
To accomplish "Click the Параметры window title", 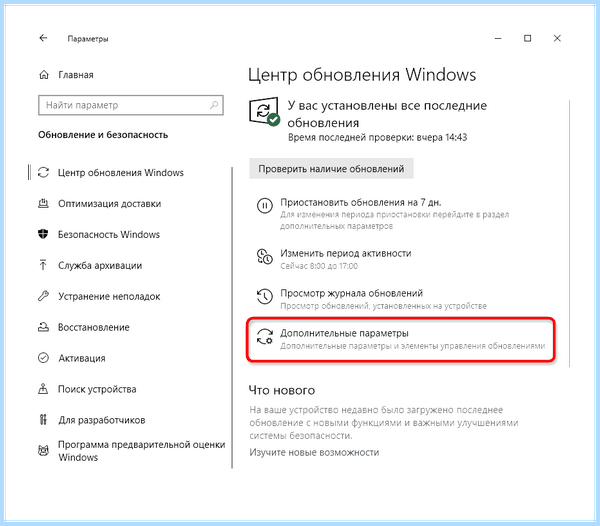I will (88, 39).
